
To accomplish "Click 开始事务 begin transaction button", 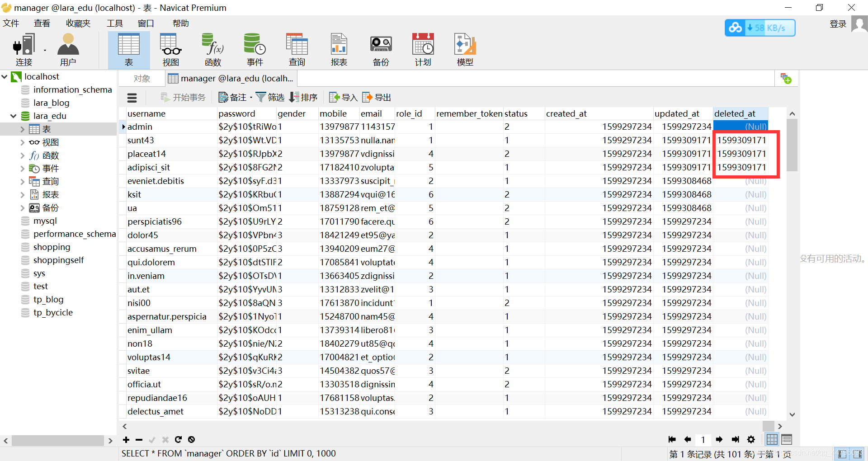I will [183, 98].
